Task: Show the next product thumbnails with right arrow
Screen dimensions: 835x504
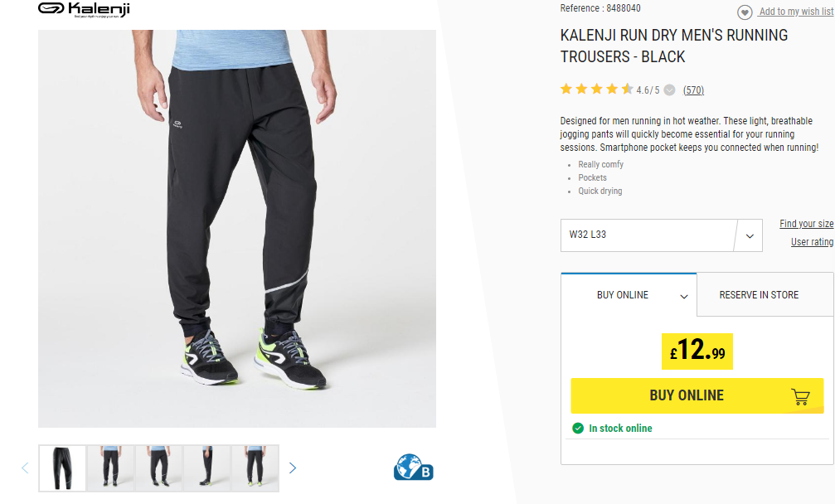Action: point(293,468)
